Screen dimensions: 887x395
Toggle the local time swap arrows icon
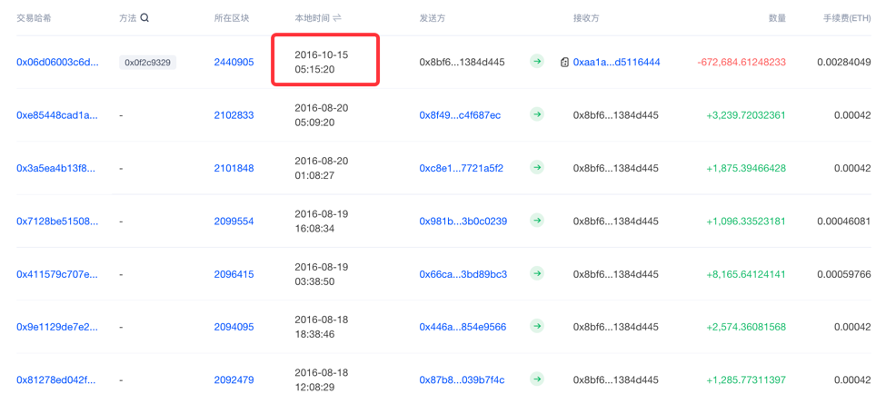[x=337, y=18]
